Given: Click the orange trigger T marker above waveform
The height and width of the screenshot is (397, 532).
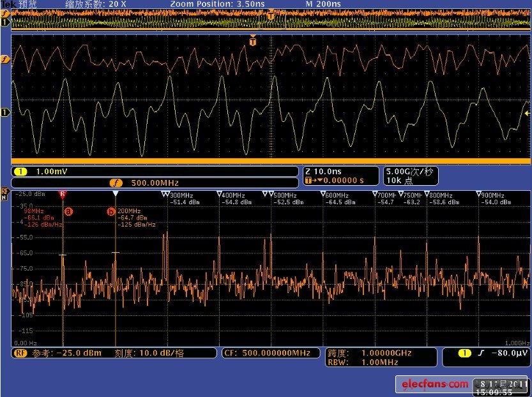Looking at the screenshot, I should click(x=253, y=41).
